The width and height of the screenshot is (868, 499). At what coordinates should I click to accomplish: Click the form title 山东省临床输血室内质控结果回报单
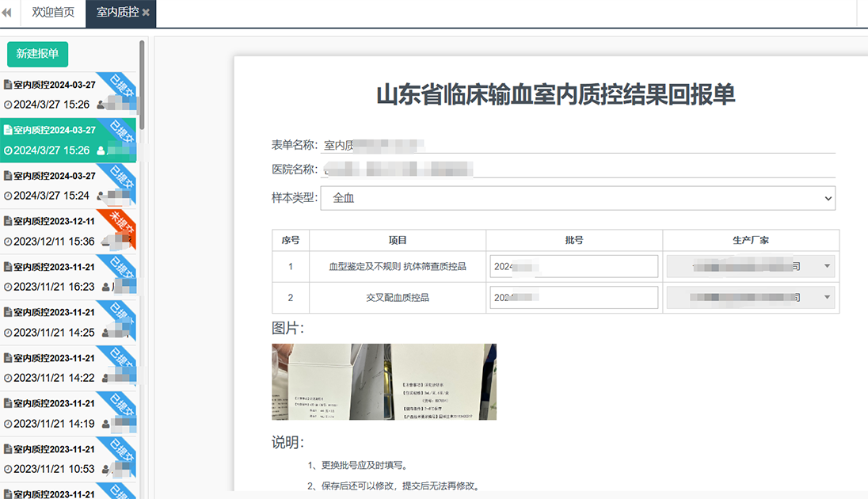(x=556, y=94)
